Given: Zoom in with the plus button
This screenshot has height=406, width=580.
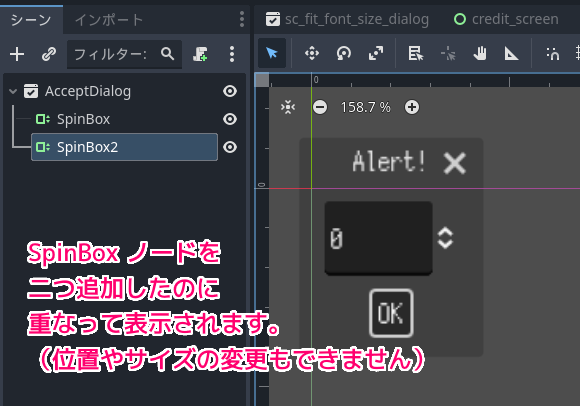Looking at the screenshot, I should 412,107.
